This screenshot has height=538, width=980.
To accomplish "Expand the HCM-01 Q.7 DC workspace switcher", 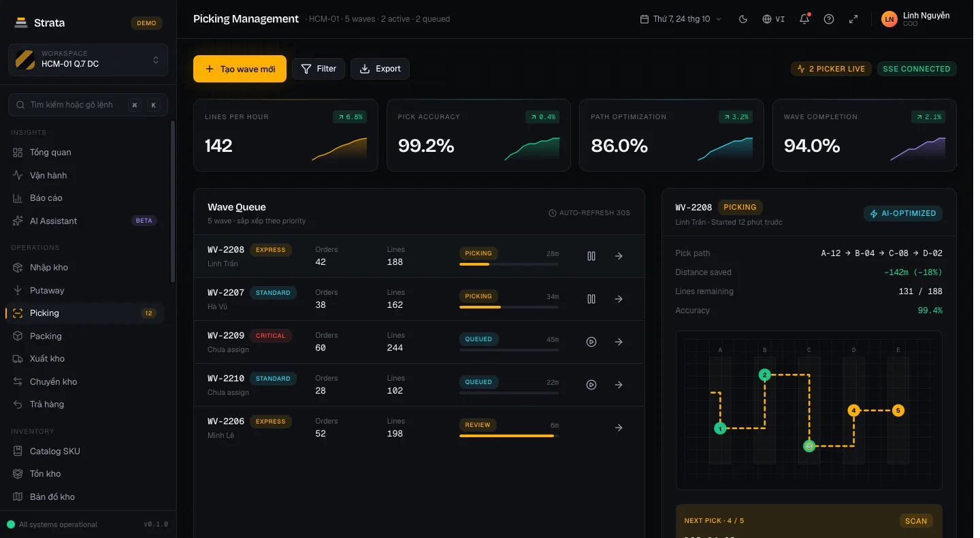I will (x=88, y=59).
